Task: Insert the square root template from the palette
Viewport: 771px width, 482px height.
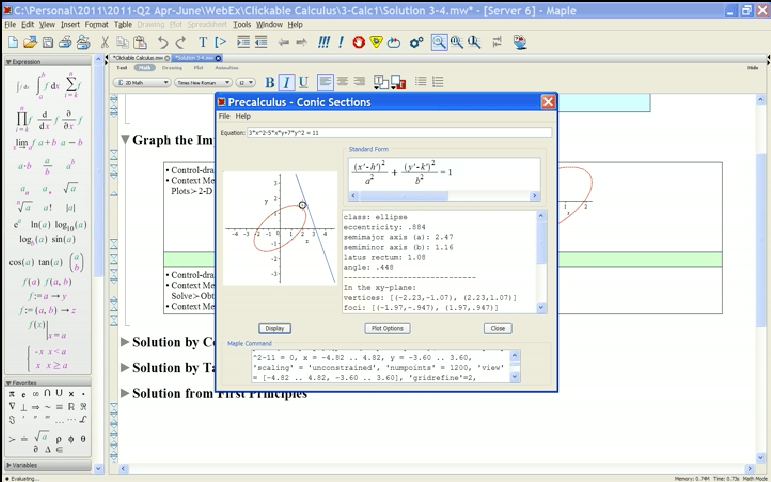Action: tap(70, 188)
